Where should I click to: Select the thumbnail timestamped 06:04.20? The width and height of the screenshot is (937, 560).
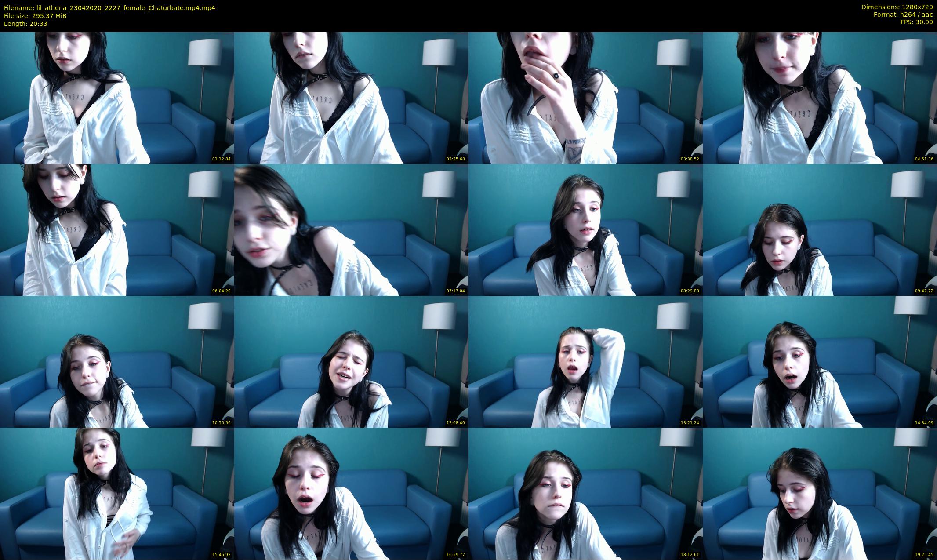tap(117, 229)
